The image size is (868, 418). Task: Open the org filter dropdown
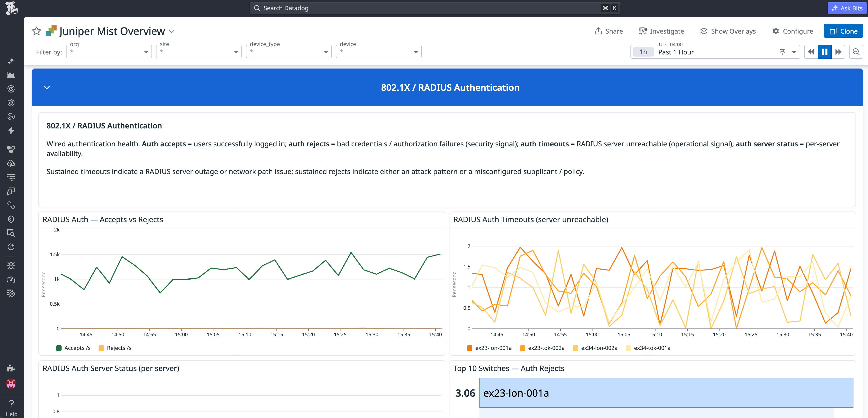pos(109,52)
